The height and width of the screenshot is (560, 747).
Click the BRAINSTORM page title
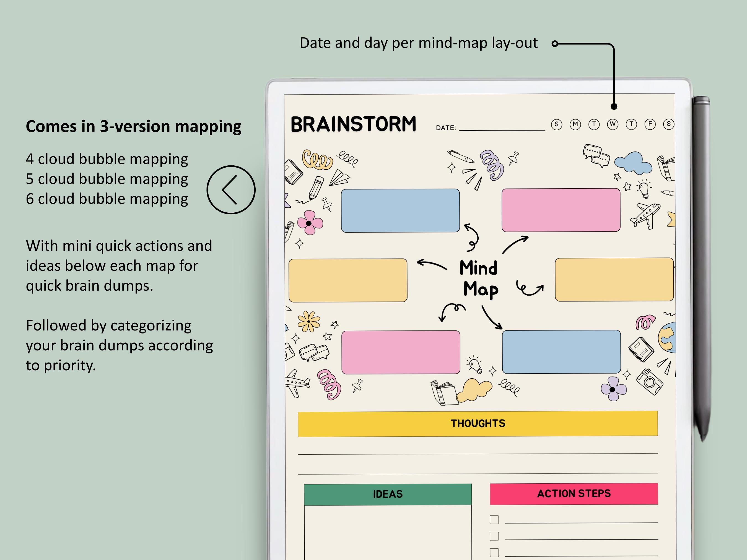click(353, 124)
